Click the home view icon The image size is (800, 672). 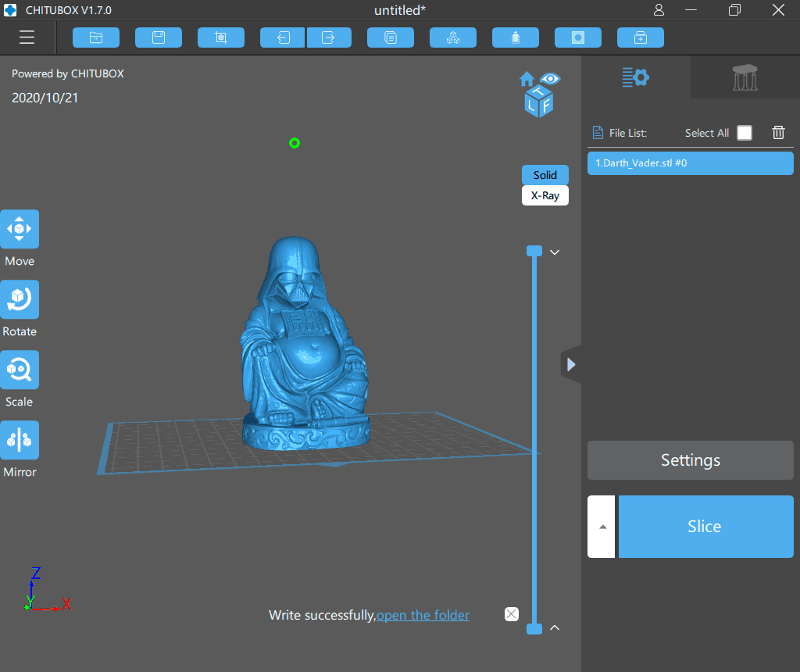pos(527,79)
